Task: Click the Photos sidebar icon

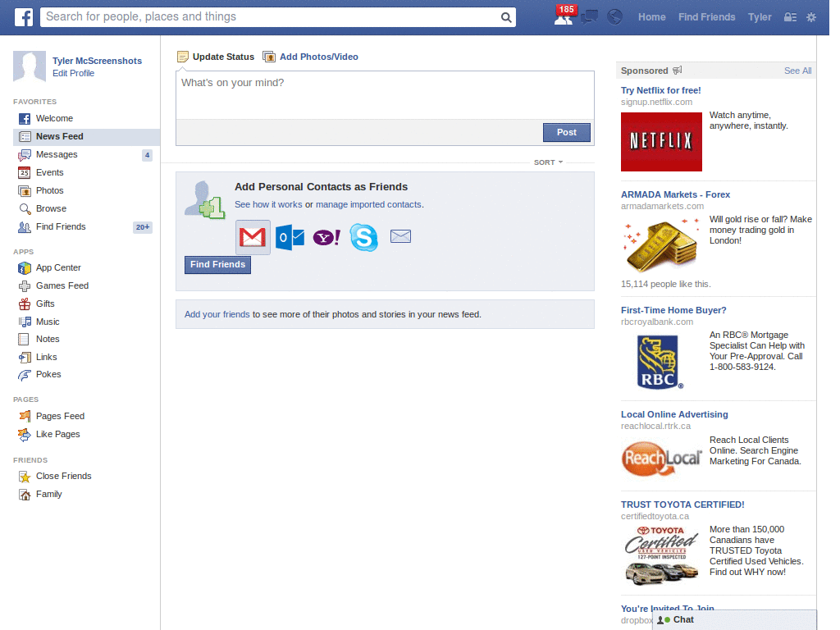Action: [24, 190]
